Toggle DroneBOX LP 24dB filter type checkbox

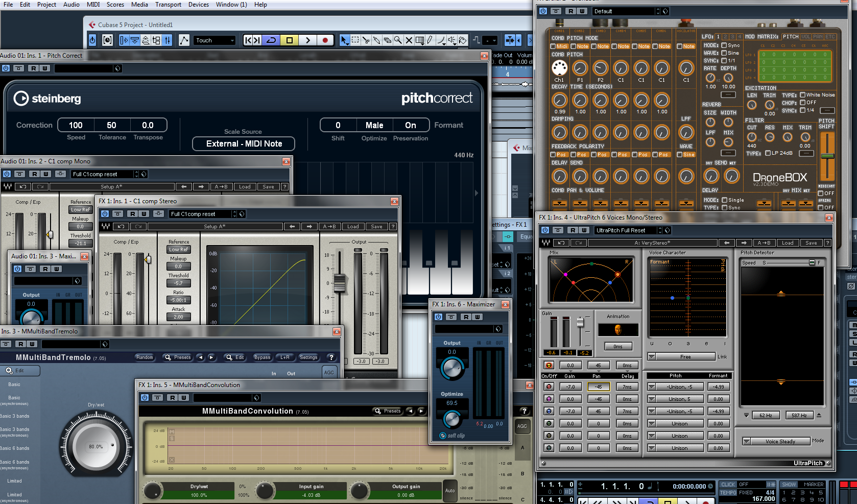768,153
